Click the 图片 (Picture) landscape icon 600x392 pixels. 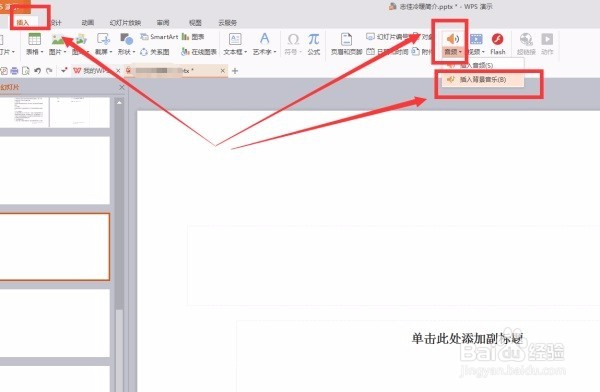click(57, 39)
